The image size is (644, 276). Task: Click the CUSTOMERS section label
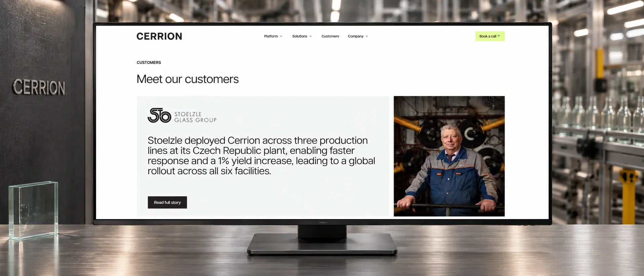(149, 63)
